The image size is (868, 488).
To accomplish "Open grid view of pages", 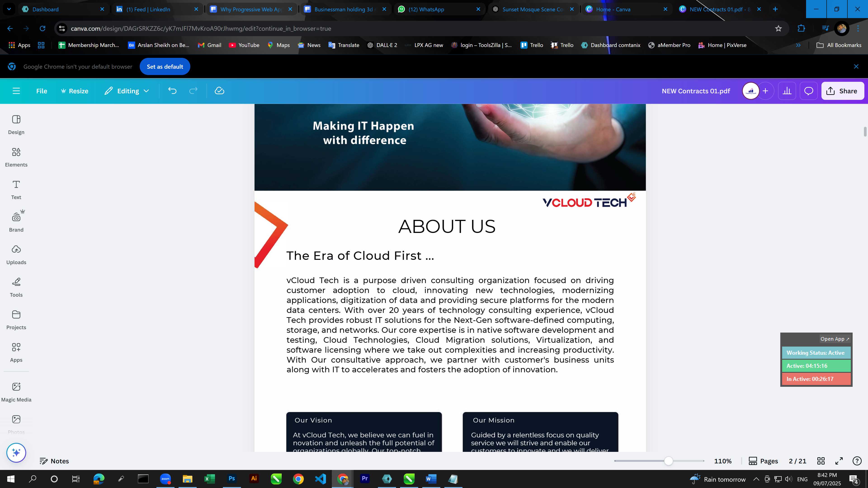I will [x=821, y=461].
